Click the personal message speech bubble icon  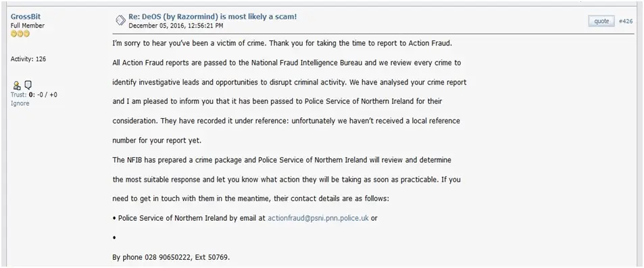(x=28, y=85)
